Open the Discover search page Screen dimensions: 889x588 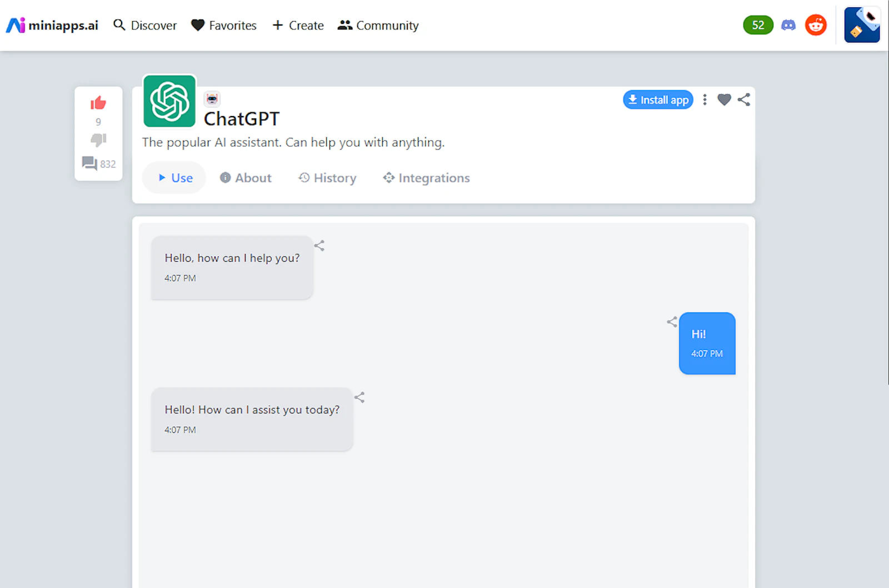point(144,25)
